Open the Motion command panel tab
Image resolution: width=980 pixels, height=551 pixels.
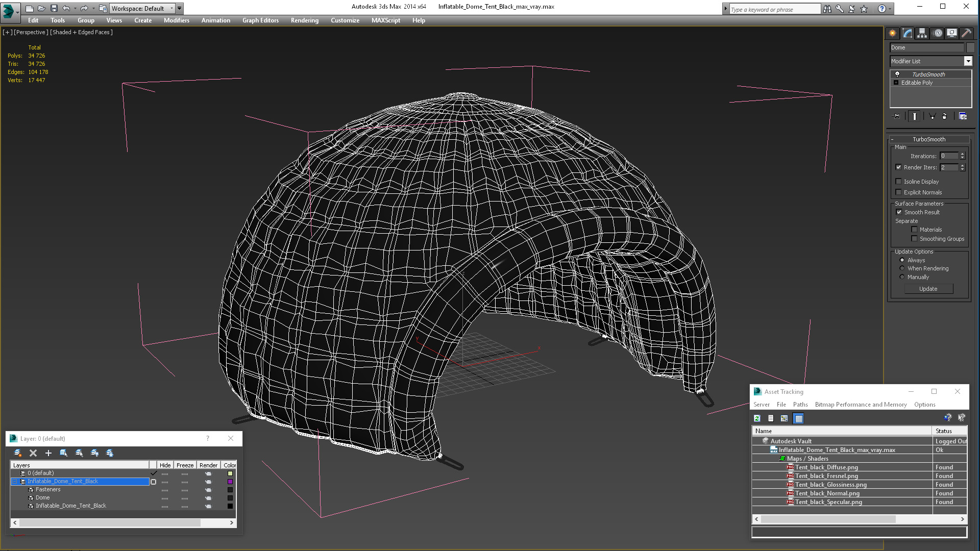(x=938, y=33)
